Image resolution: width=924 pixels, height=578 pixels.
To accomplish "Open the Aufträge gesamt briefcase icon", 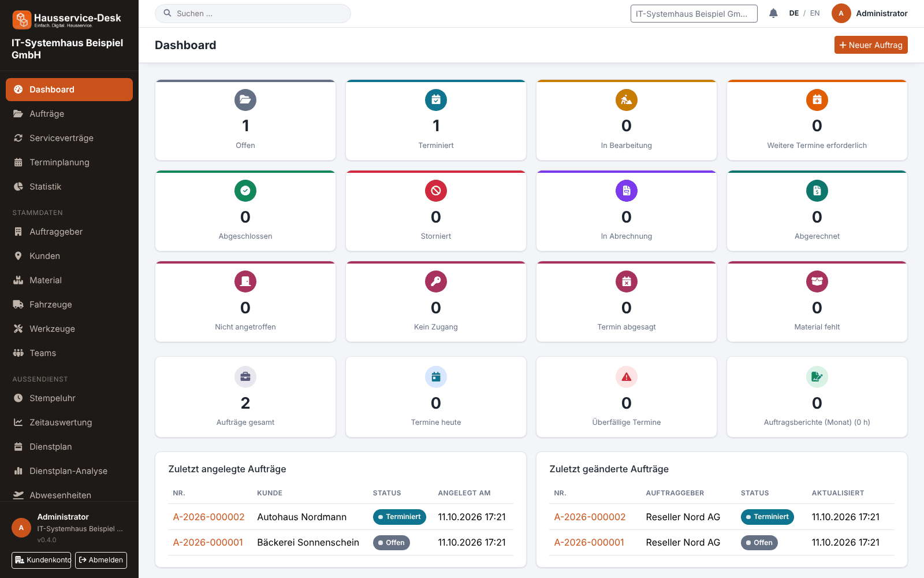I will click(x=245, y=377).
